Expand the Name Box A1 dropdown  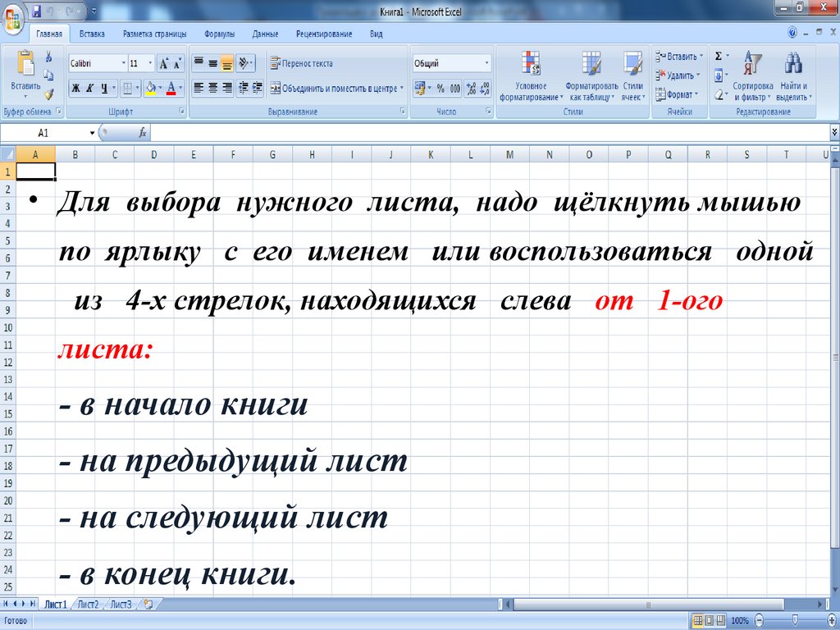[92, 133]
